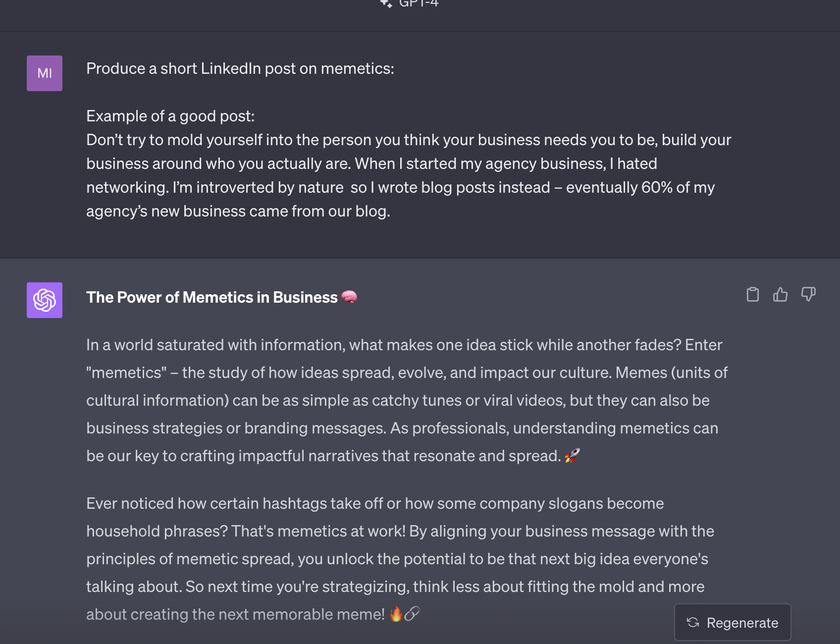
Task: Select the GPT-4 model label
Action: pos(419,3)
